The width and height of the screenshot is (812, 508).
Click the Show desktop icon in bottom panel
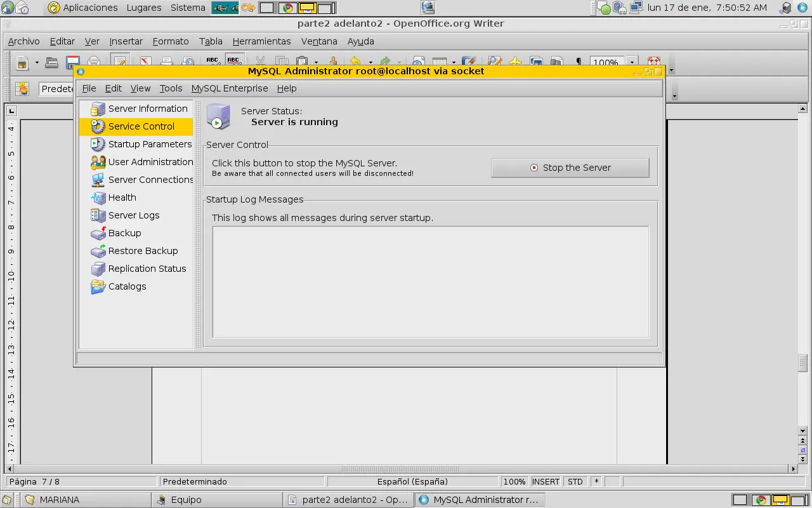tap(6, 500)
